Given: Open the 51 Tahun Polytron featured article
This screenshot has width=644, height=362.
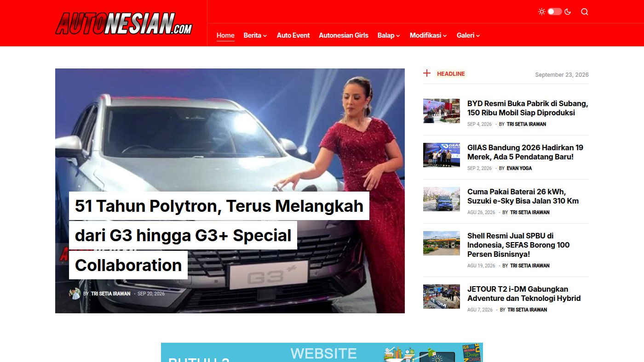Looking at the screenshot, I should tap(219, 235).
